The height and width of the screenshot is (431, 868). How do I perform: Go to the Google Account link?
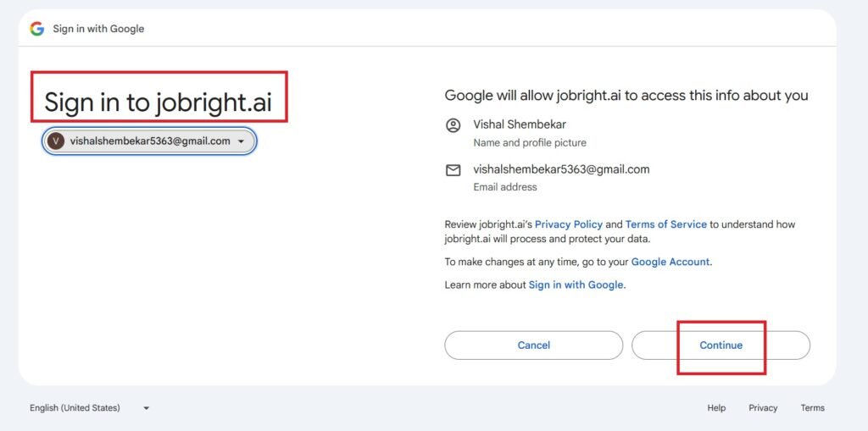coord(670,262)
